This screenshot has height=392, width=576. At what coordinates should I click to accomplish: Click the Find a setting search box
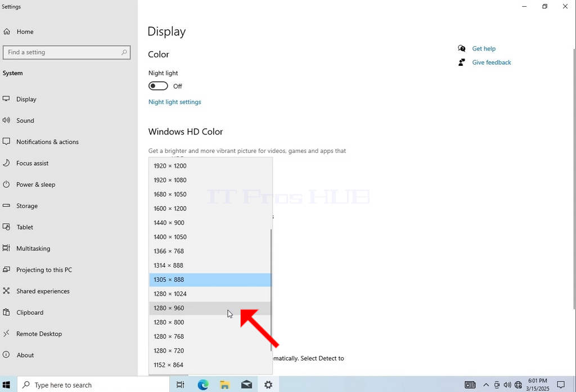click(66, 52)
